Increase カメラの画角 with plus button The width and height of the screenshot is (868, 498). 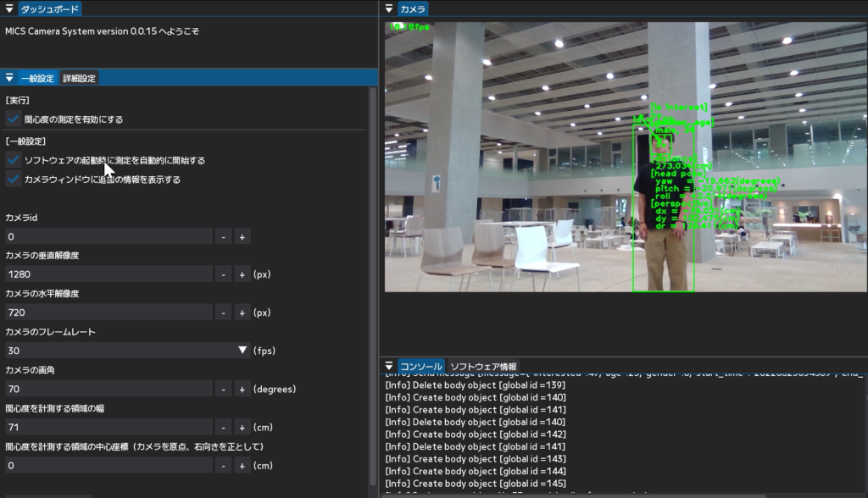(242, 389)
